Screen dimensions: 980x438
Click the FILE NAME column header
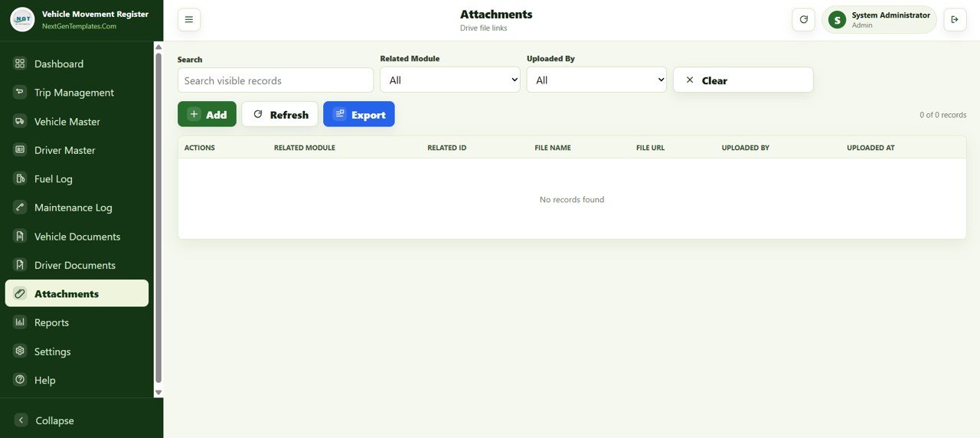pyautogui.click(x=553, y=148)
